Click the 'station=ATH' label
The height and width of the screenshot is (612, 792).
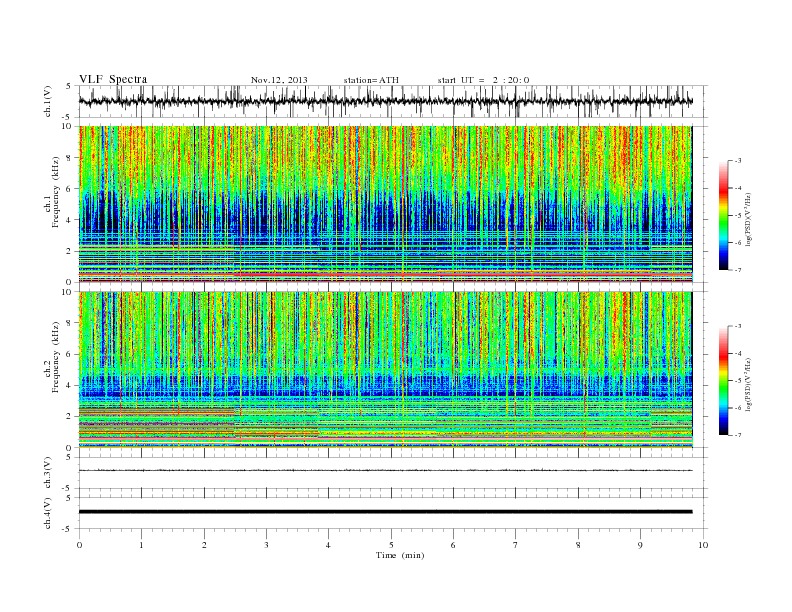click(x=371, y=80)
